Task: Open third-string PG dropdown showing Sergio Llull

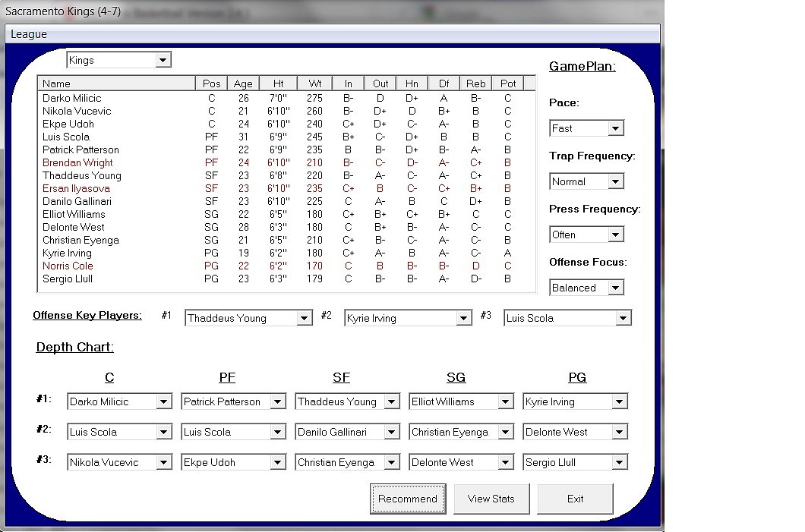Action: point(575,462)
